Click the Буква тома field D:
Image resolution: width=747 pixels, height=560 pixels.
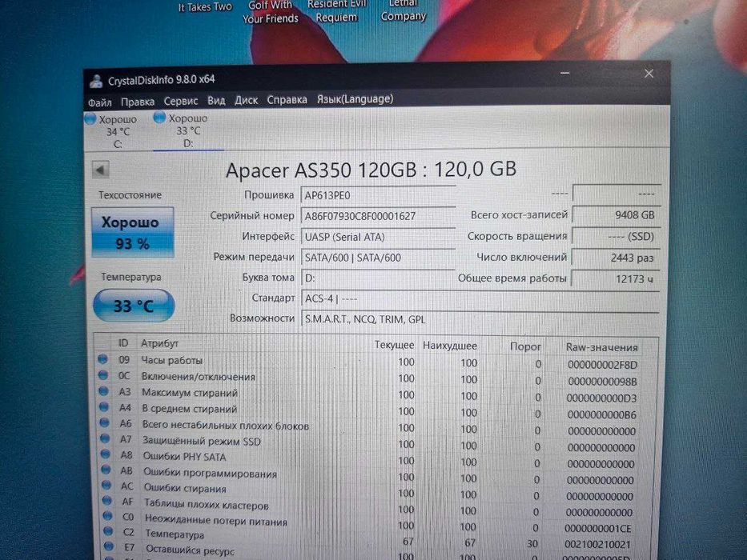point(378,278)
